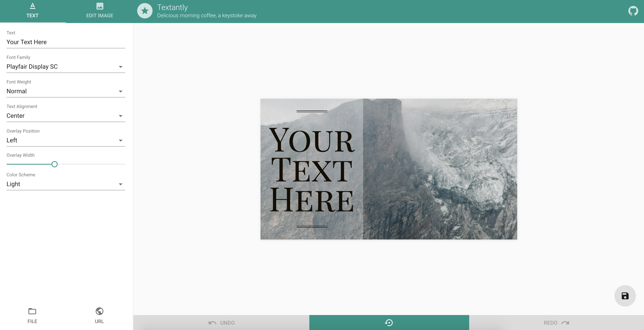
Task: Load image via URL globe icon
Action: [x=99, y=311]
